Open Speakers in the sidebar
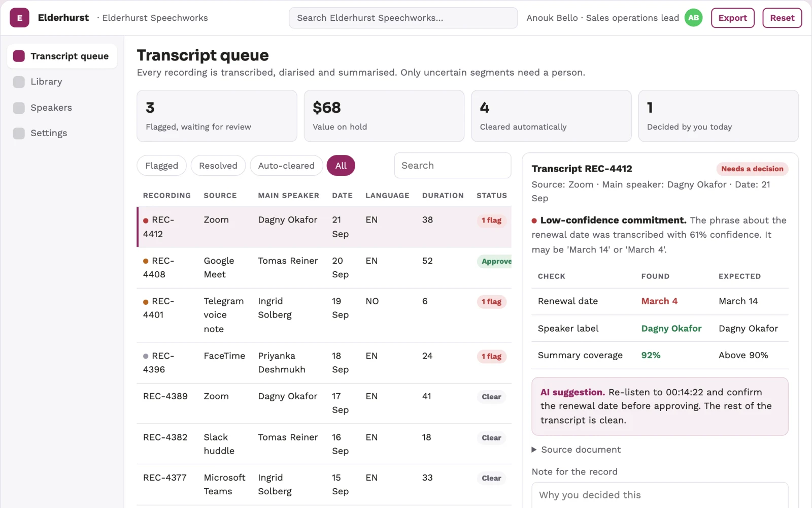812x508 pixels. 62,108
